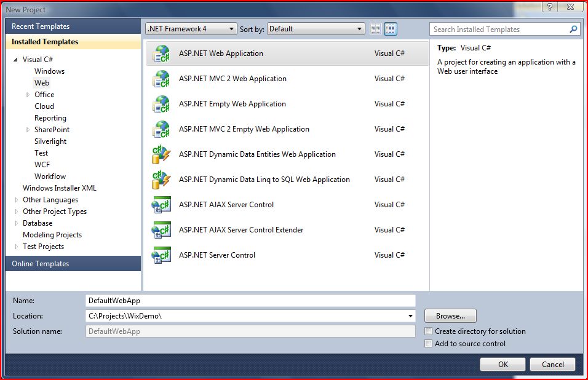Image resolution: width=588 pixels, height=380 pixels.
Task: Select the Silverlight category
Action: pyautogui.click(x=50, y=141)
